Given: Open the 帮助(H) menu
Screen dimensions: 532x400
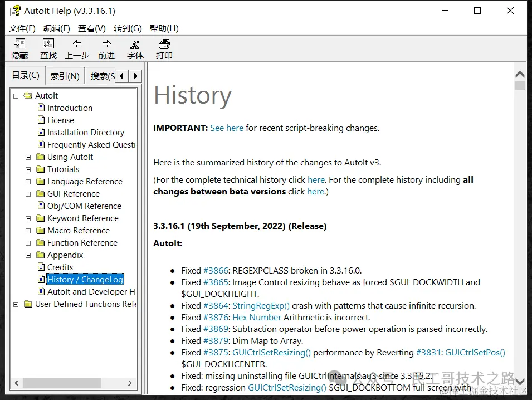Looking at the screenshot, I should coord(164,28).
